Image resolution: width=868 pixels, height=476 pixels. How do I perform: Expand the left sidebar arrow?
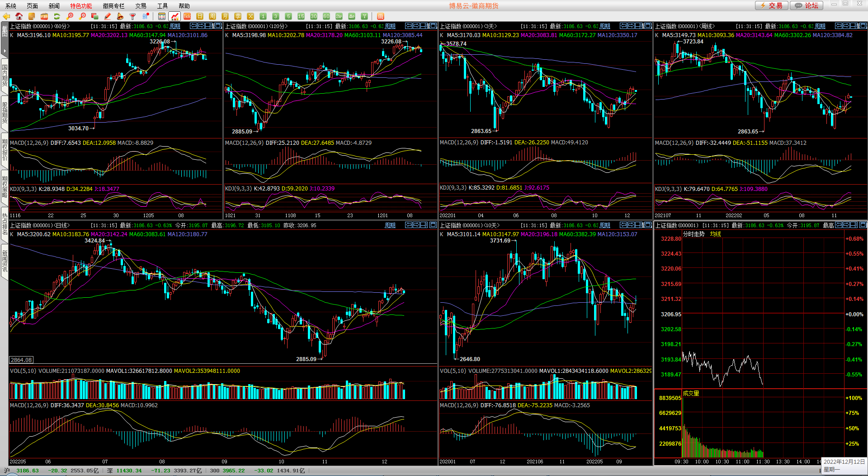click(x=5, y=51)
